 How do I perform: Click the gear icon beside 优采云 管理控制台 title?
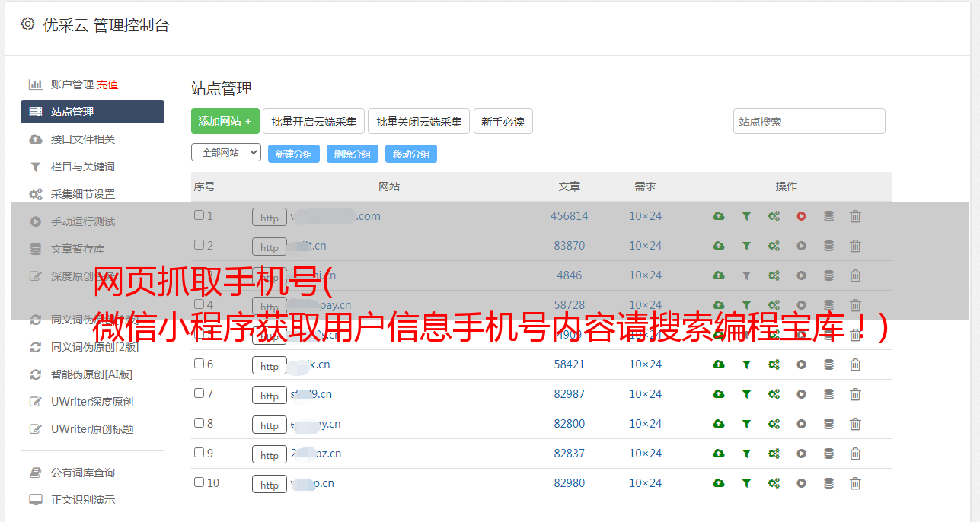click(x=27, y=24)
